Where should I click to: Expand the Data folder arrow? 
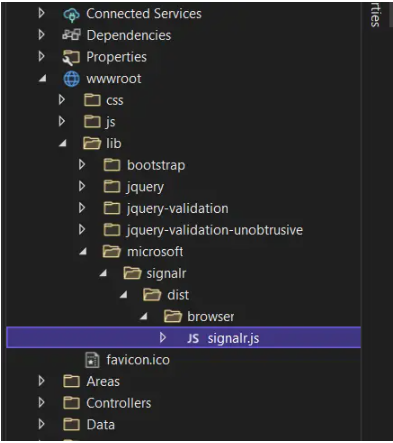(41, 424)
